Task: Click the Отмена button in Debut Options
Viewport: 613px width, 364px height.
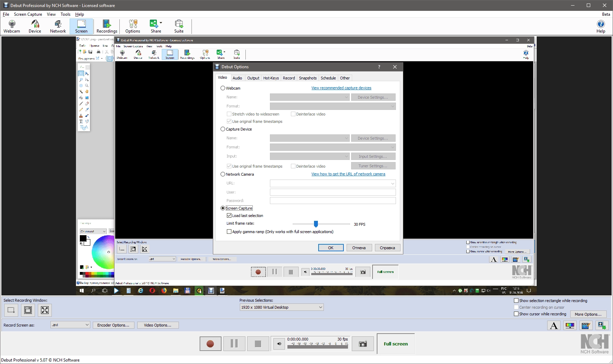Action: click(x=359, y=248)
